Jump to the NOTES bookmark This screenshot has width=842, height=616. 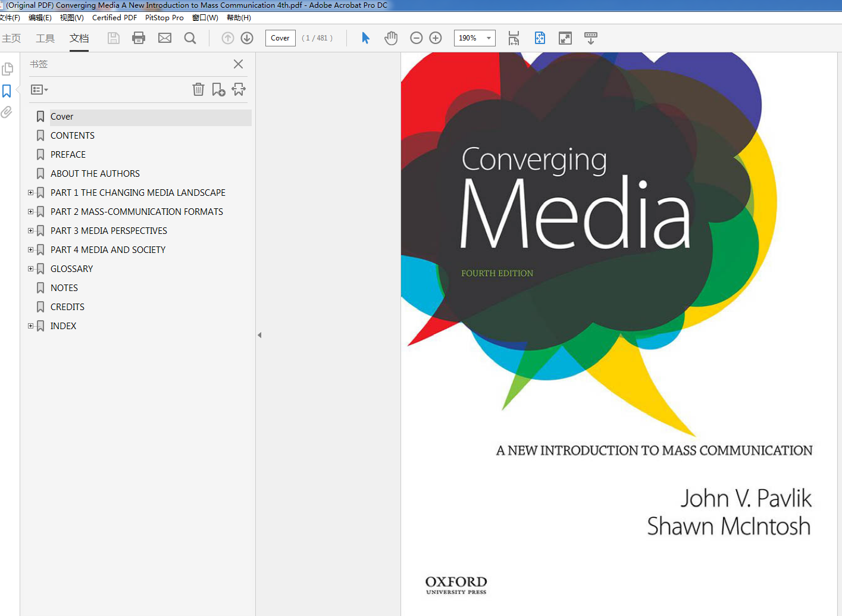coord(64,288)
